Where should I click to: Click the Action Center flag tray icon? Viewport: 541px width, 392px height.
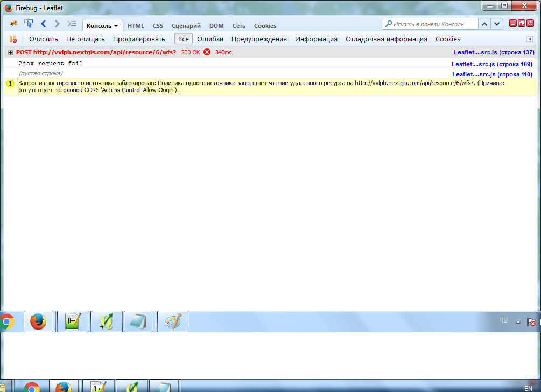coord(531,322)
